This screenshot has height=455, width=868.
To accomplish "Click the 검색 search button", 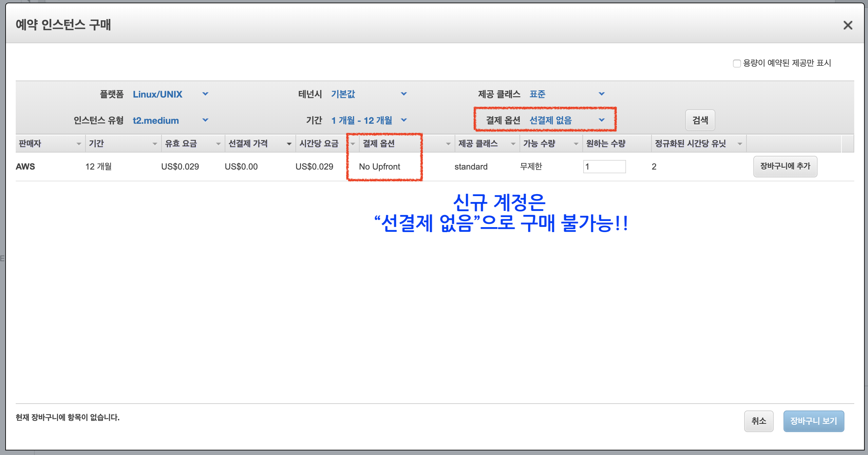I will [700, 120].
